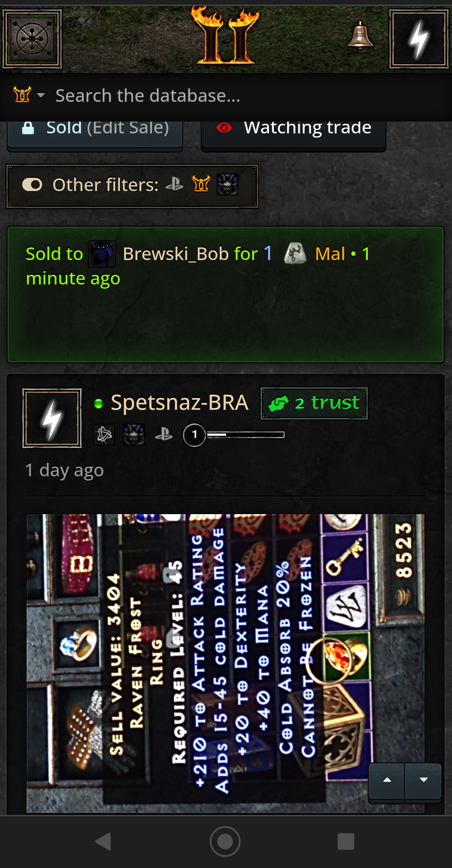Viewport: 452px width, 868px height.
Task: Open lightning bolt profile avatar in header
Action: 419,39
